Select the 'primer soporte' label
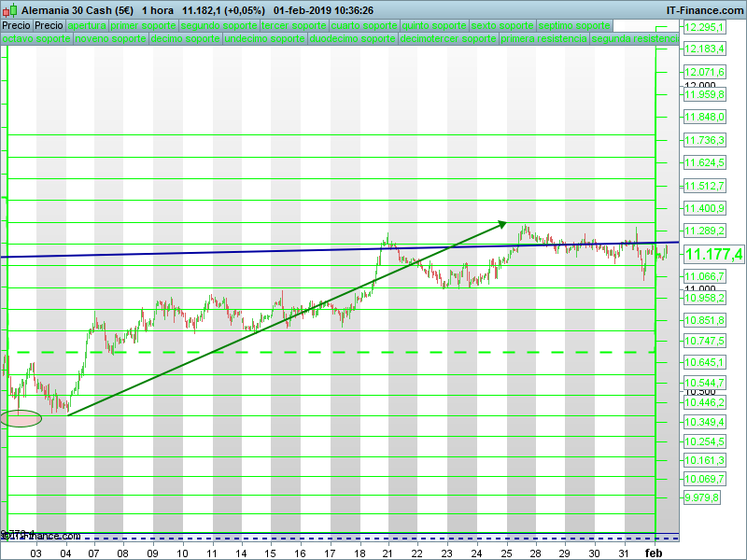Image resolution: width=747 pixels, height=560 pixels. (143, 25)
